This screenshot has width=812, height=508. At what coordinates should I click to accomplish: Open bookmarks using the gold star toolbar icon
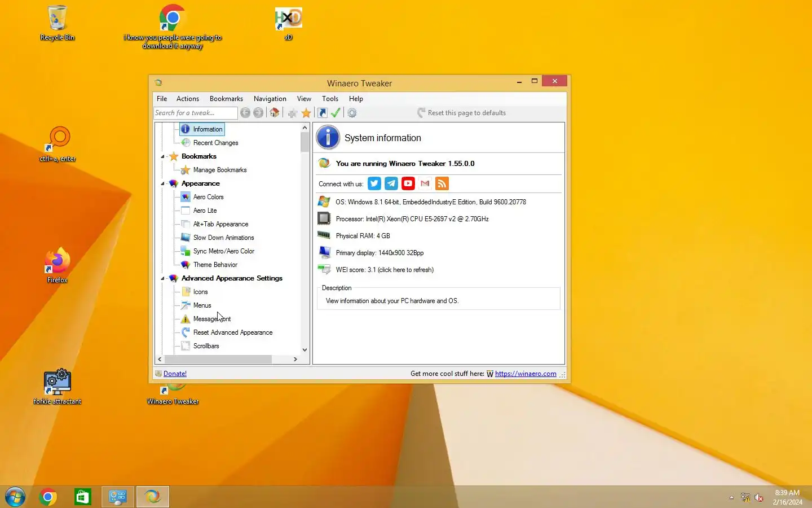click(x=306, y=113)
